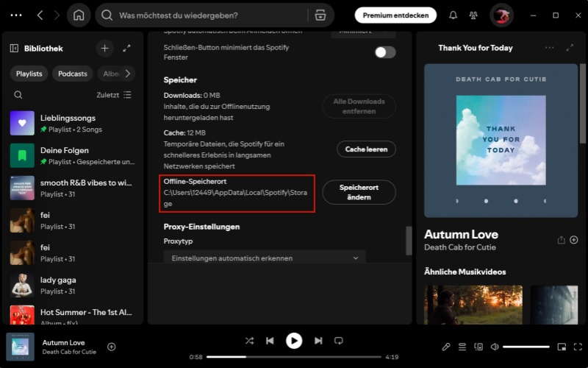Click the offline storage path text
This screenshot has height=368, width=588.
235,198
